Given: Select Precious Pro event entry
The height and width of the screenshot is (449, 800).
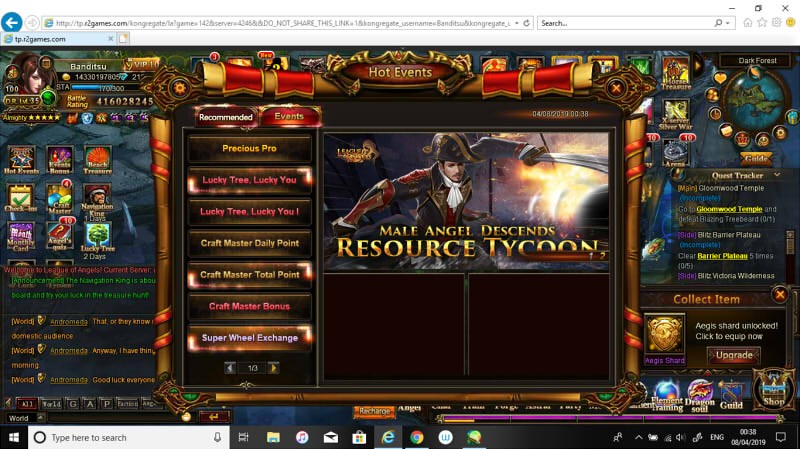Looking at the screenshot, I should [x=249, y=149].
